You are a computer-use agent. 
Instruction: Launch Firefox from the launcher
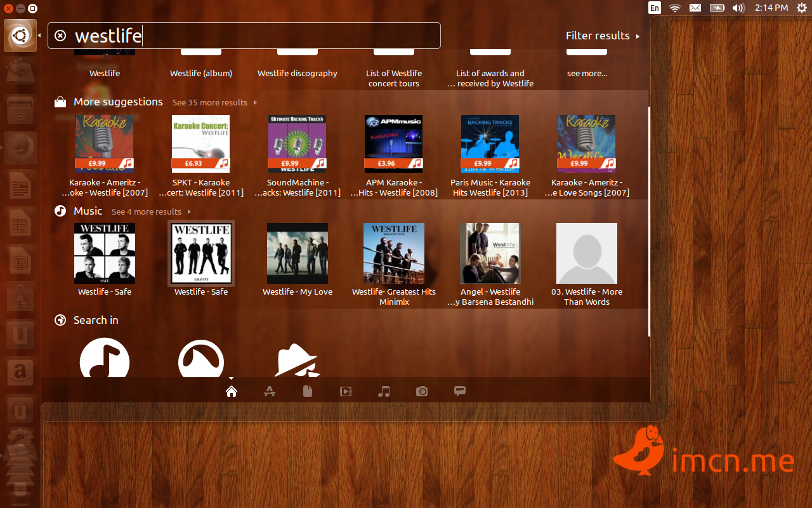tap(20, 149)
